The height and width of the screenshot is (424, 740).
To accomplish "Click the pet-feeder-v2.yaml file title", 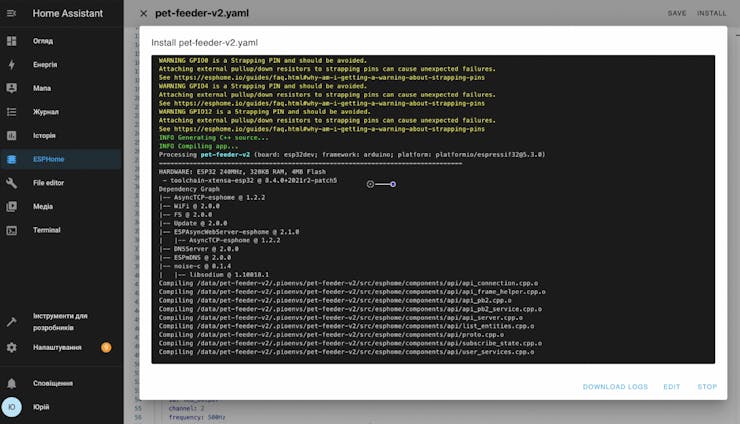I will pos(202,13).
